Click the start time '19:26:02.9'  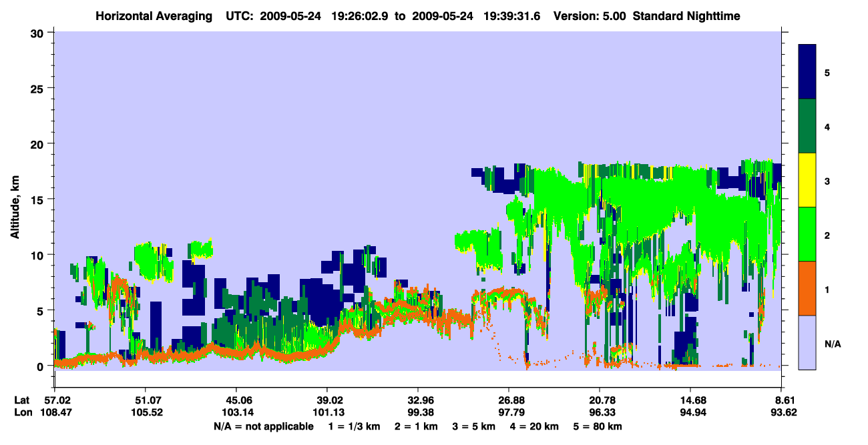coord(360,15)
